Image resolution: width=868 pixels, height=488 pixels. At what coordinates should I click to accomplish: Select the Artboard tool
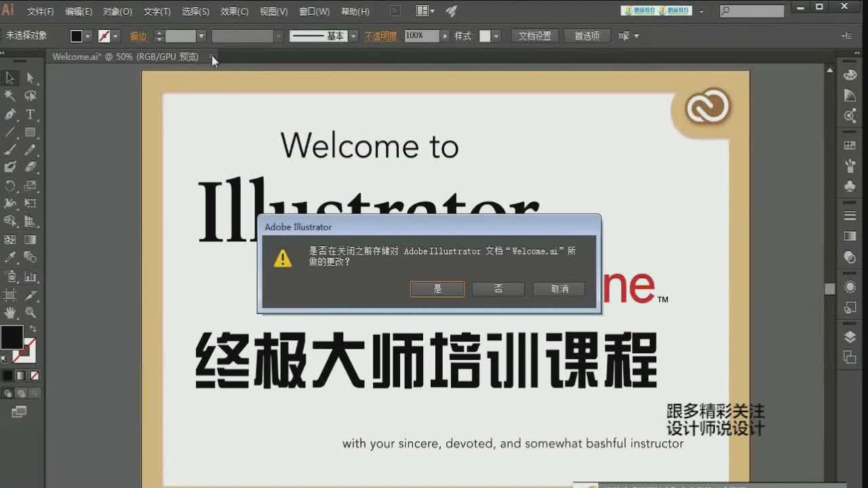[10, 295]
